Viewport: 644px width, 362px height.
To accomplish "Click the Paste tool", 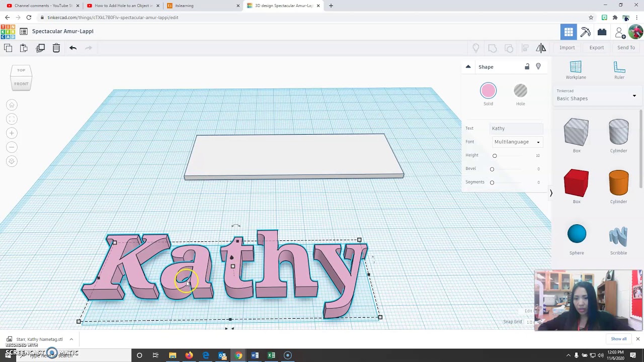I will [x=24, y=48].
